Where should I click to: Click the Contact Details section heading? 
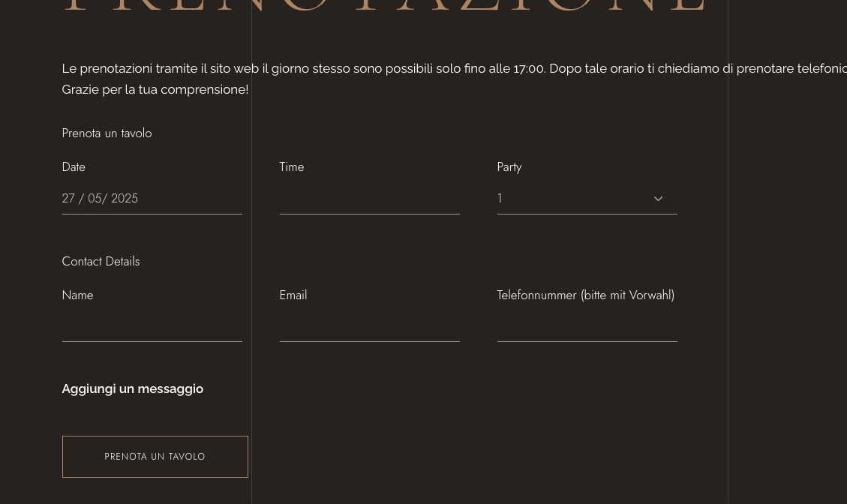101,262
